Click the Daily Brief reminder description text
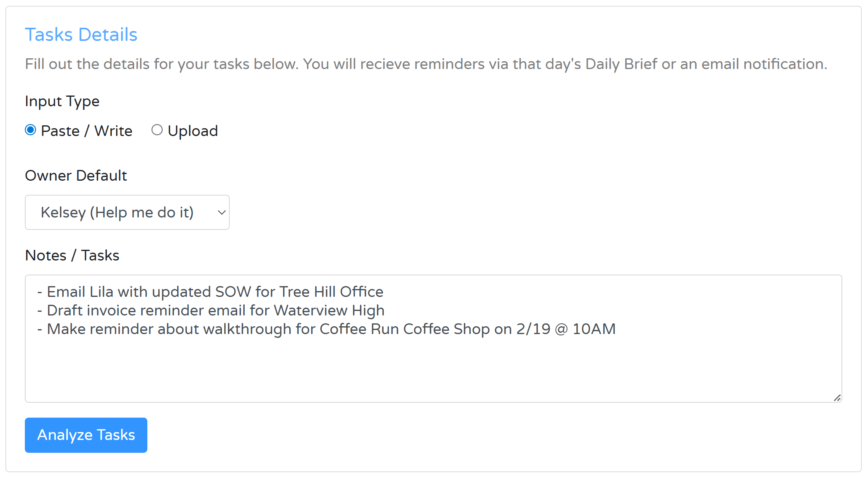 pos(426,64)
